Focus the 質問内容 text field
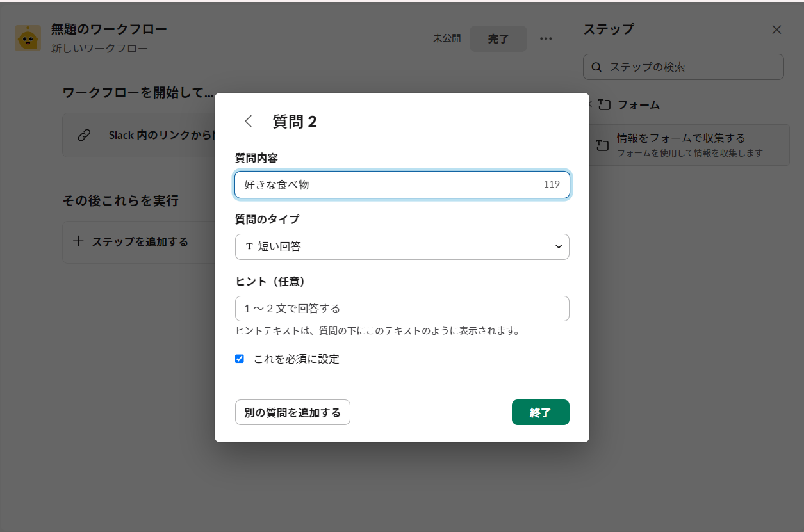Image resolution: width=804 pixels, height=532 pixels. point(402,184)
